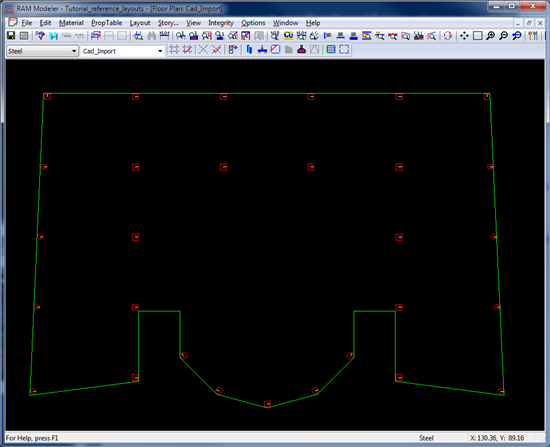
Task: Open the File menu
Action: click(27, 23)
